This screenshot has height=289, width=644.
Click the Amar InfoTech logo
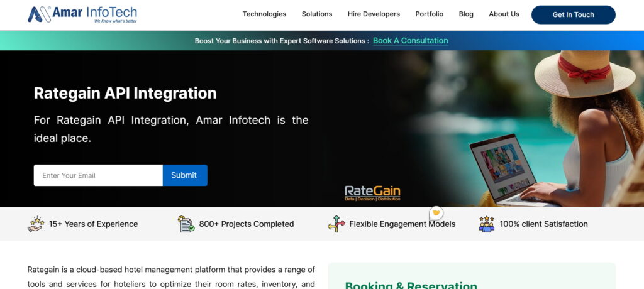click(x=82, y=14)
